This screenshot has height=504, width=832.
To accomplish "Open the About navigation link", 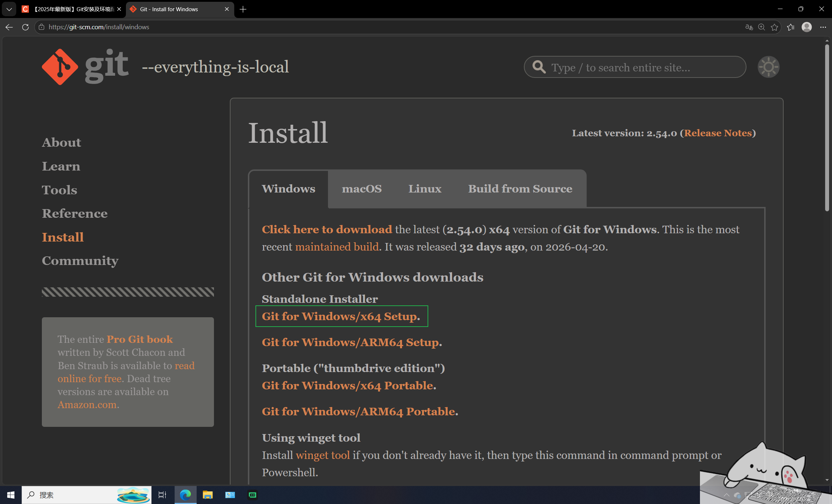I will [61, 142].
